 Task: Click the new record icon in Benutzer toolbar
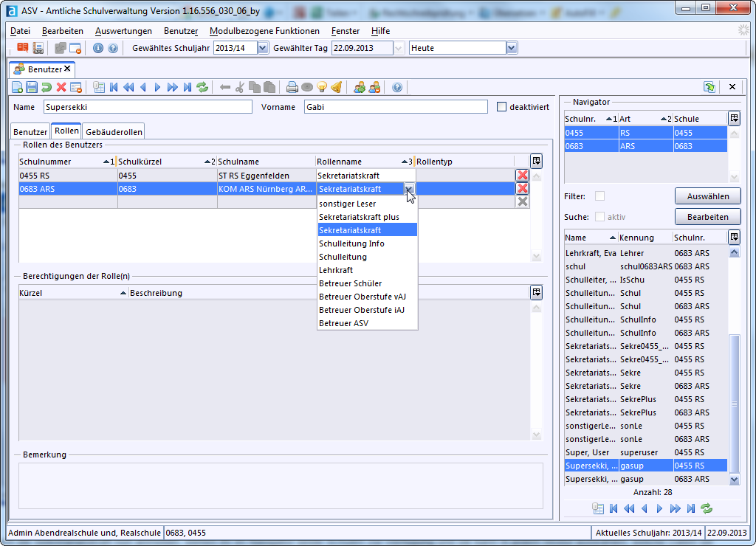(x=18, y=87)
